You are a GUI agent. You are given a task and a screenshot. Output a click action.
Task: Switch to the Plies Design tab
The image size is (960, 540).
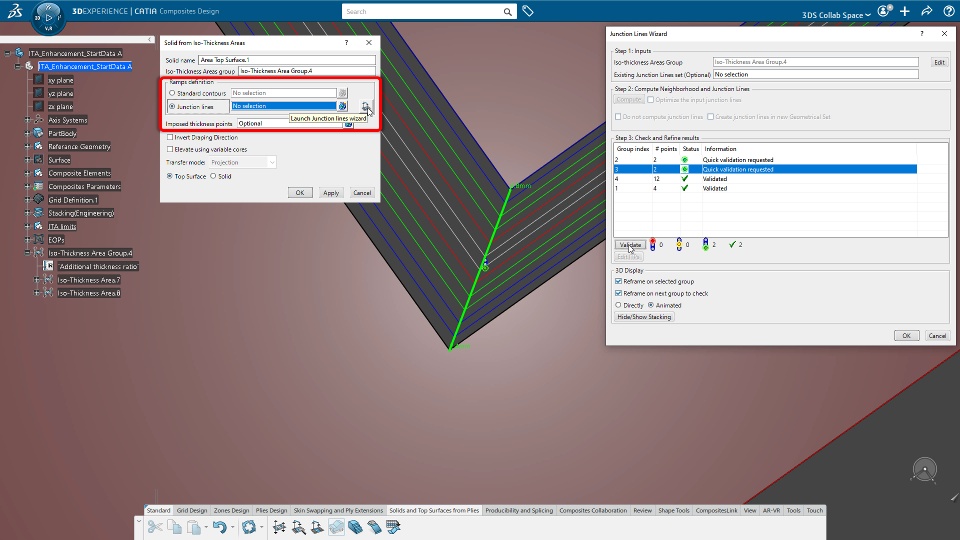[271, 510]
